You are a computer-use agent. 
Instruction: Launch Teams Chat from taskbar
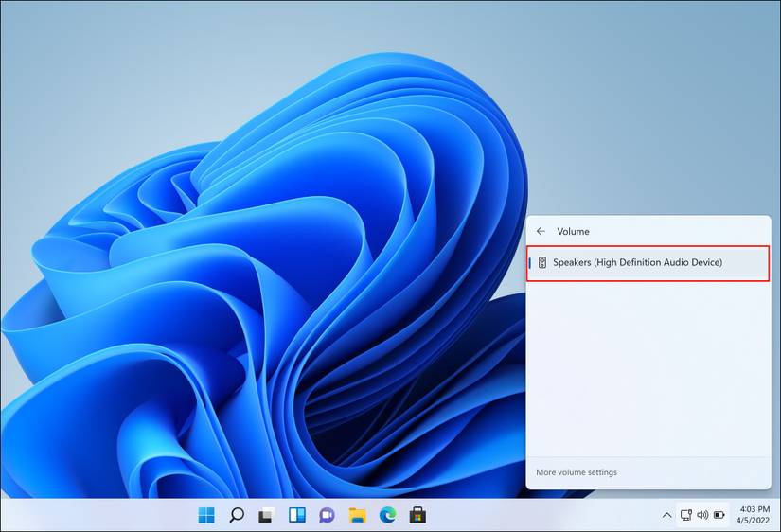[328, 515]
